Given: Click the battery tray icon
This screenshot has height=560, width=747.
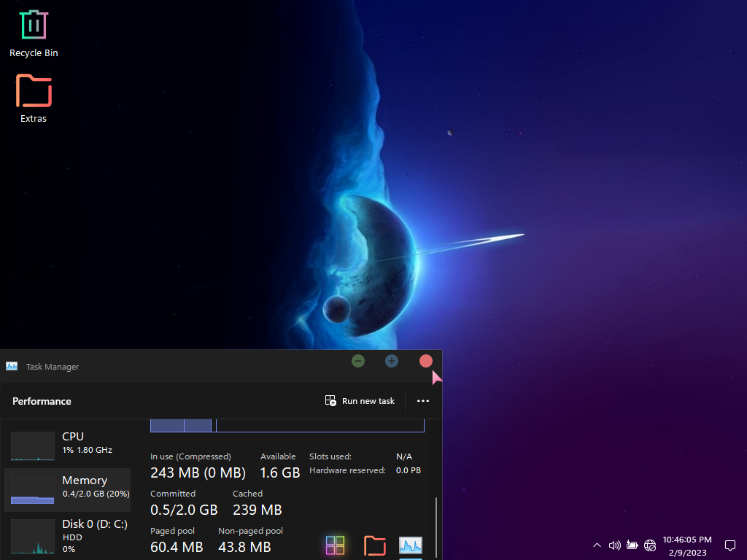Looking at the screenshot, I should [632, 545].
